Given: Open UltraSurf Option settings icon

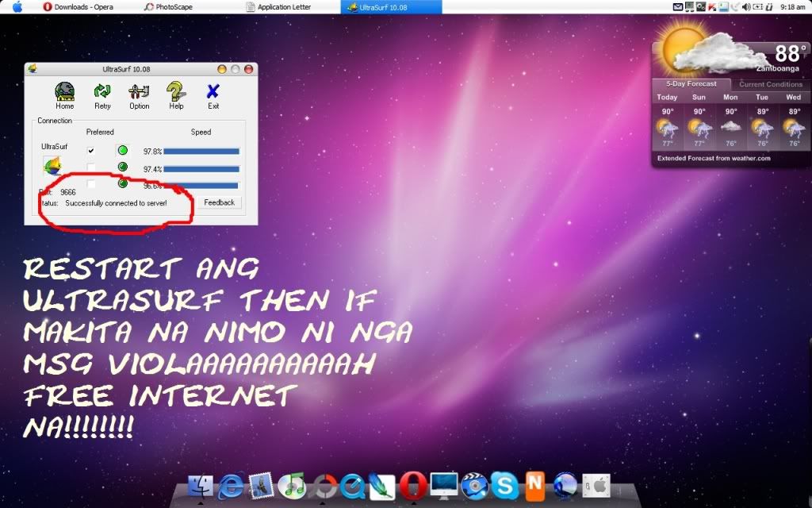Looking at the screenshot, I should coord(139,92).
